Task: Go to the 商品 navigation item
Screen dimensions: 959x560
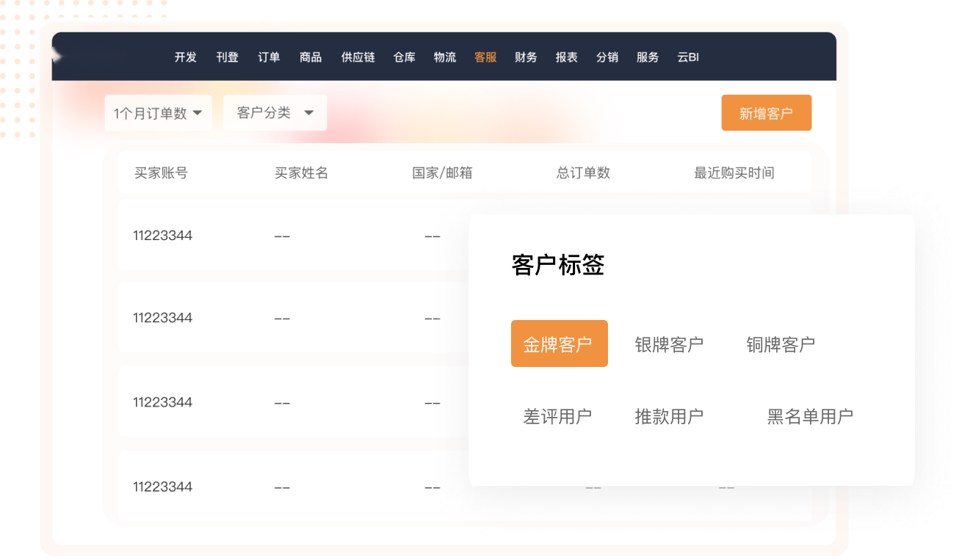Action: coord(311,57)
